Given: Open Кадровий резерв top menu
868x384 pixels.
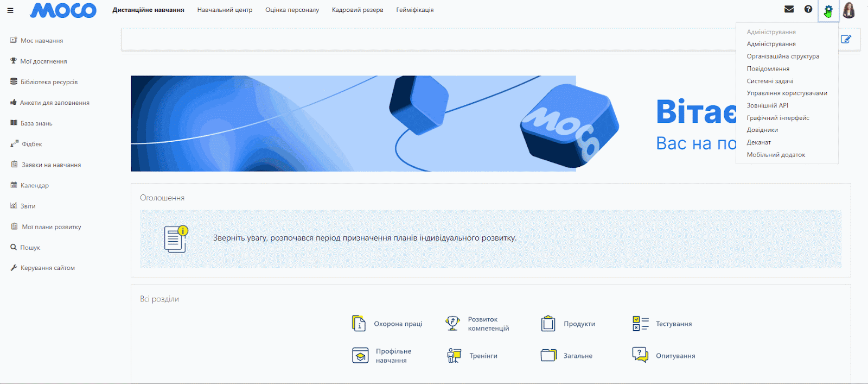Looking at the screenshot, I should click(358, 10).
